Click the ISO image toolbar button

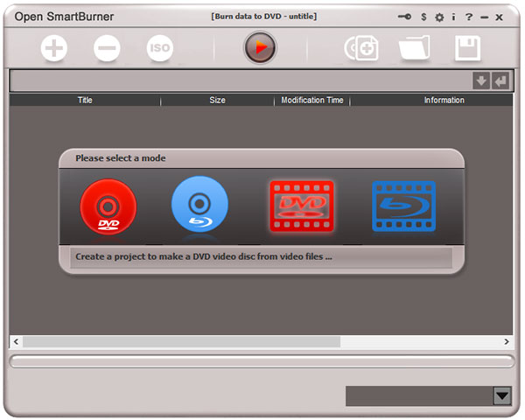[x=160, y=48]
